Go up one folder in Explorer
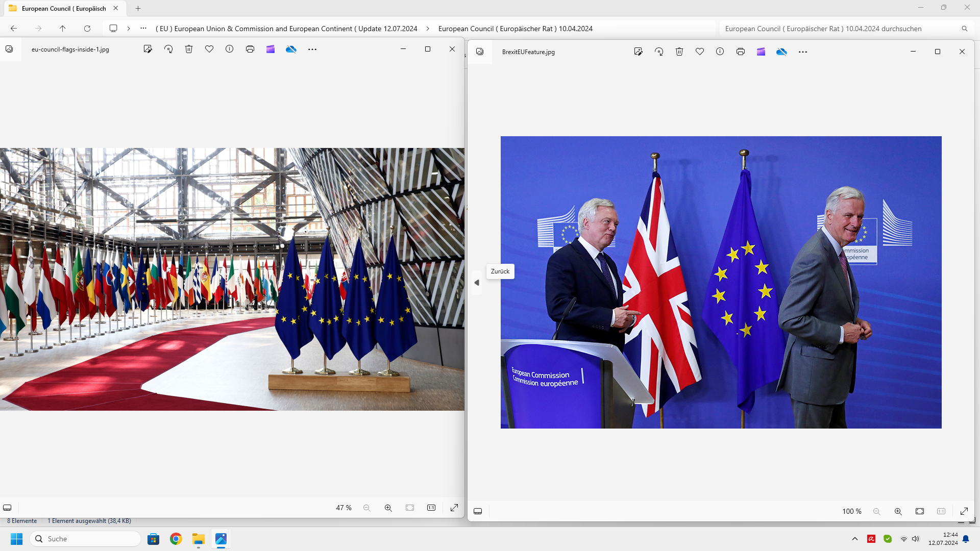The width and height of the screenshot is (980, 551). click(62, 29)
